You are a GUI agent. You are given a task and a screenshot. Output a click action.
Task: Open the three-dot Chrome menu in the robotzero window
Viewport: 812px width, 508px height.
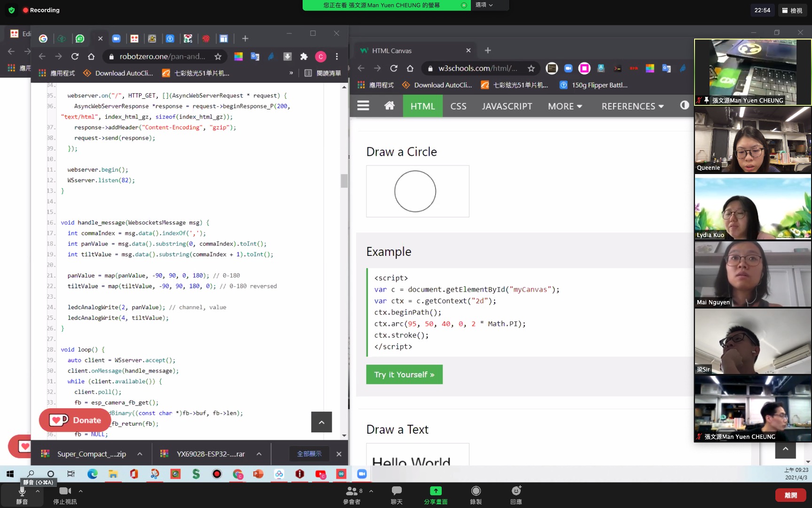click(337, 56)
